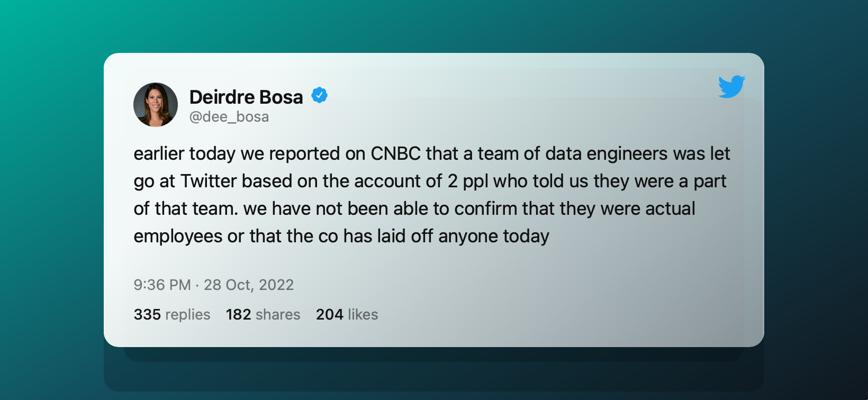The width and height of the screenshot is (868, 400).
Task: Open the @dee_bosa handle
Action: tap(229, 116)
